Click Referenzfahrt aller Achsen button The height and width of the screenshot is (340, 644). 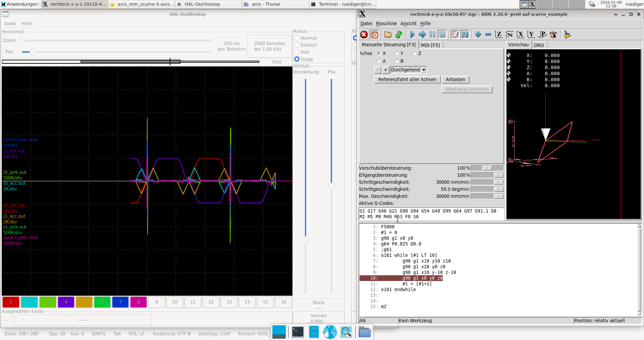click(x=407, y=79)
